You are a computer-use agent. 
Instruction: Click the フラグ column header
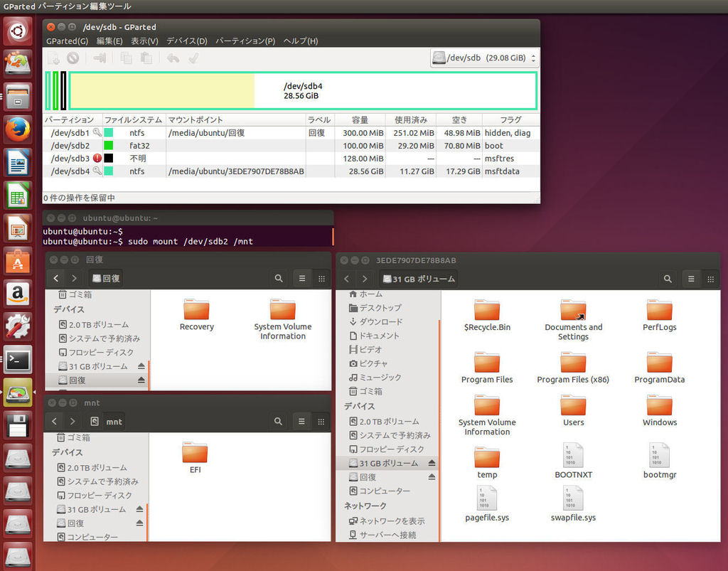[x=510, y=119]
